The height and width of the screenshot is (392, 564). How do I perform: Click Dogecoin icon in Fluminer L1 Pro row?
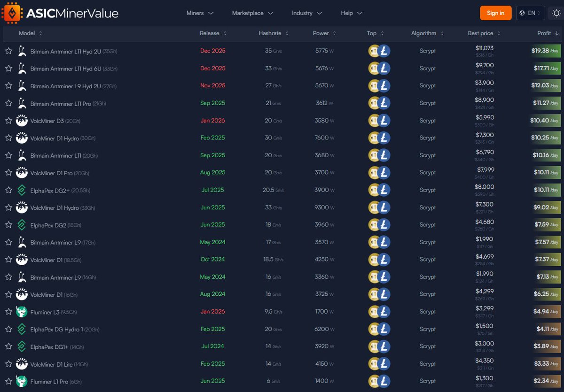(374, 381)
